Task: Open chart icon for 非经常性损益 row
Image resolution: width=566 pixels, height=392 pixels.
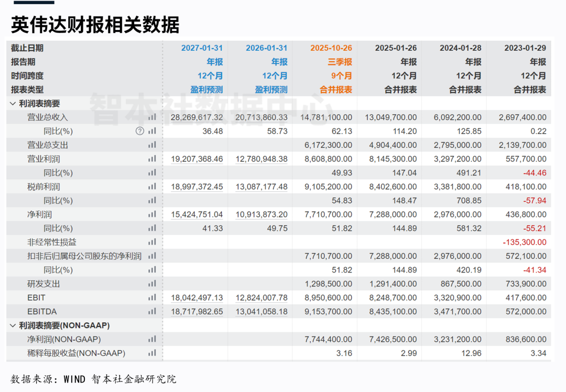Action: pyautogui.click(x=152, y=242)
